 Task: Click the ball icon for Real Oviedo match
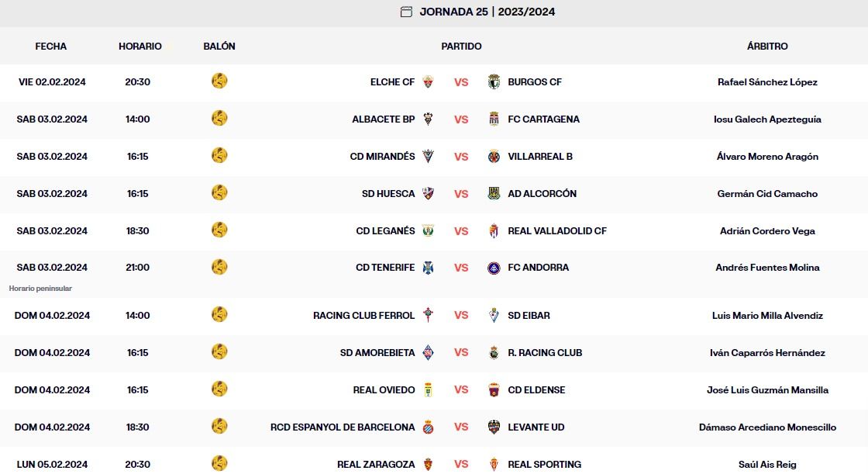[x=219, y=389]
